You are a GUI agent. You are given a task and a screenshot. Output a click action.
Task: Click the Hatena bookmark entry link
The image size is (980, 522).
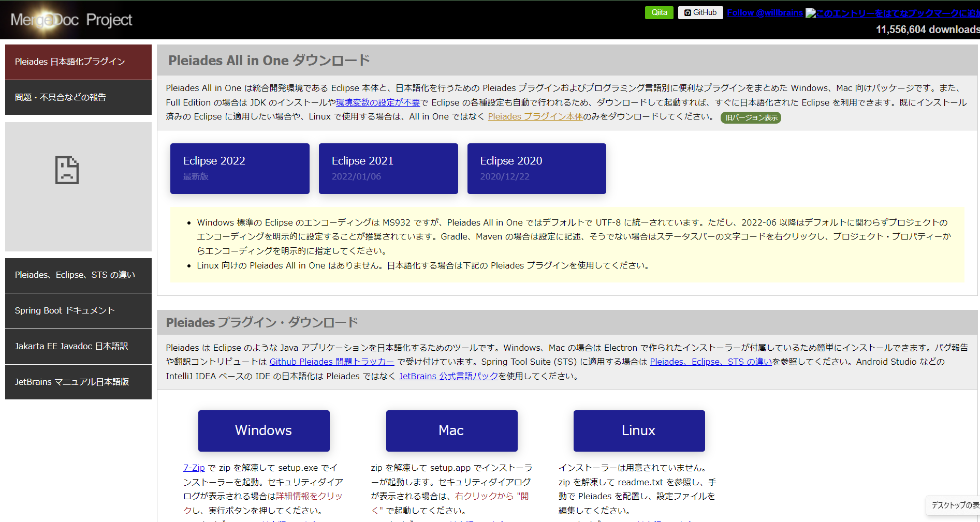[893, 13]
